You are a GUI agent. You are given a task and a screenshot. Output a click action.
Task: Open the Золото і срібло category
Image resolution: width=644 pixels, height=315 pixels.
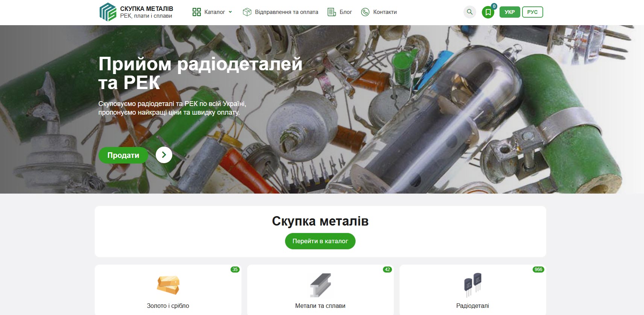[x=168, y=306]
